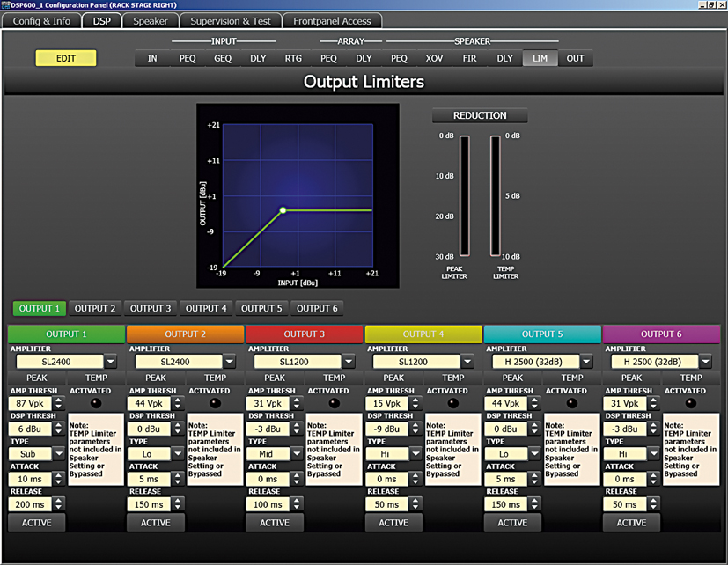
Task: Toggle ACTIVE for Output 1 limiter
Action: [37, 523]
